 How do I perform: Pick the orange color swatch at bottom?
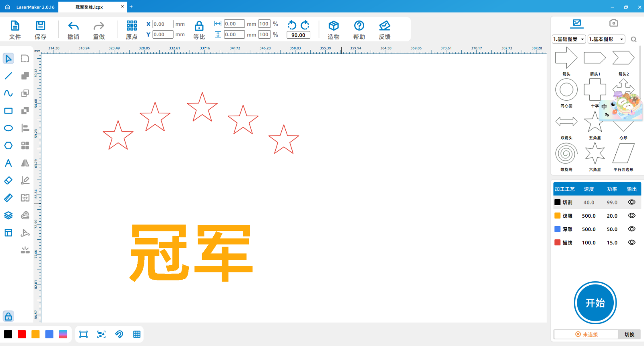pos(35,334)
